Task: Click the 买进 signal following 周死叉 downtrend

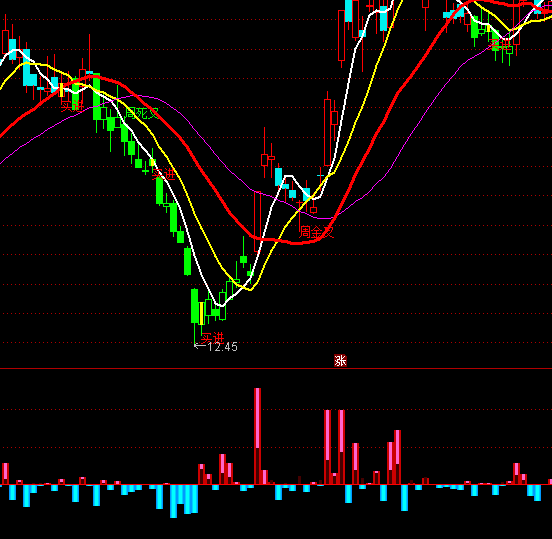Action: (x=163, y=174)
